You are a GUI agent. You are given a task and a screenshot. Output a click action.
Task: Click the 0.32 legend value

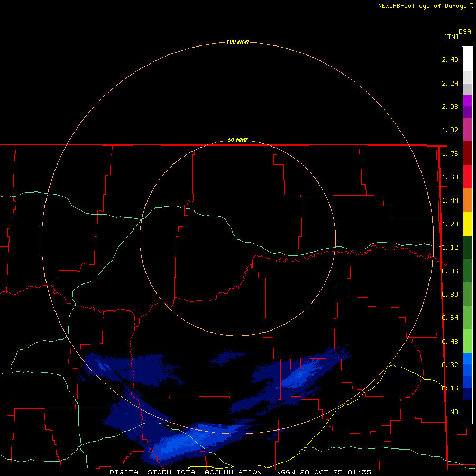[450, 364]
